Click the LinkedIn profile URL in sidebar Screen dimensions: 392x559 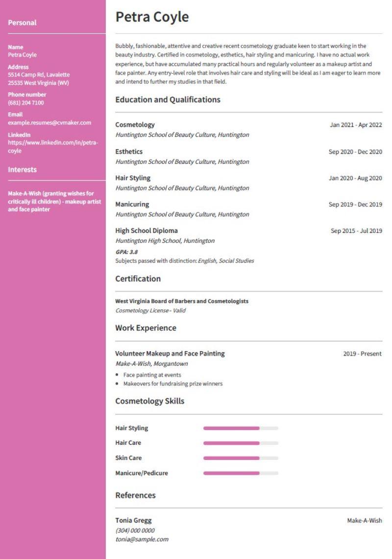click(x=52, y=147)
